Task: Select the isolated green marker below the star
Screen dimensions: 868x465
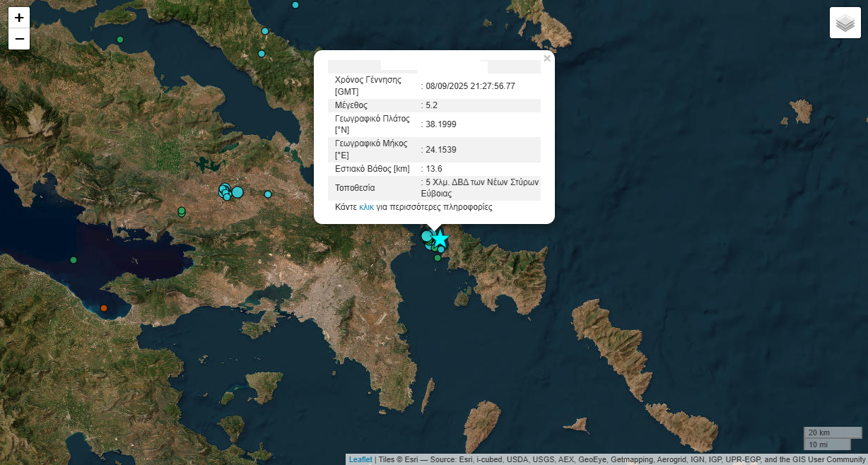Action: [x=438, y=259]
